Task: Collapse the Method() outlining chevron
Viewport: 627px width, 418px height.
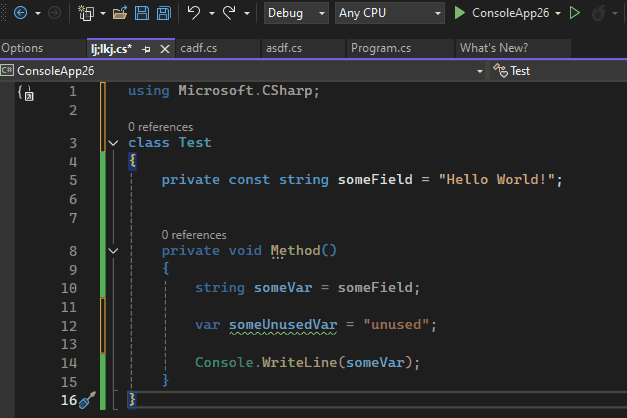Action: tap(114, 251)
